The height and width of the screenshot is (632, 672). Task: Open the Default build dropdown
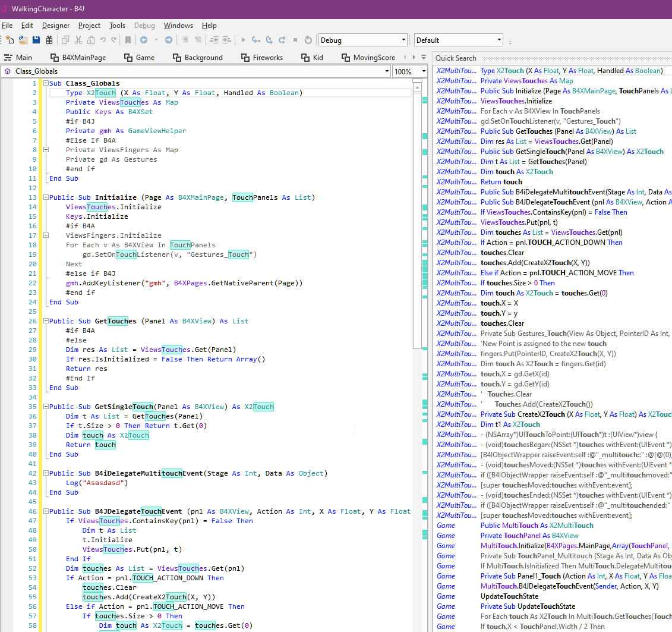click(499, 40)
